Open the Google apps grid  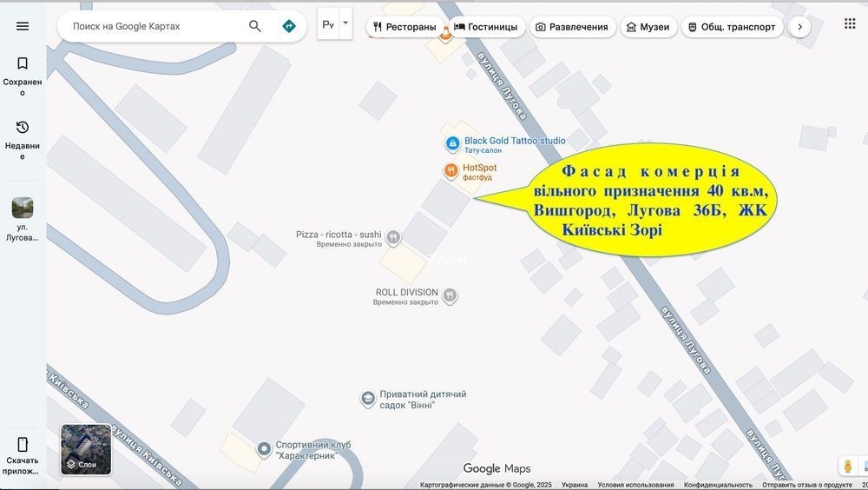tap(850, 23)
